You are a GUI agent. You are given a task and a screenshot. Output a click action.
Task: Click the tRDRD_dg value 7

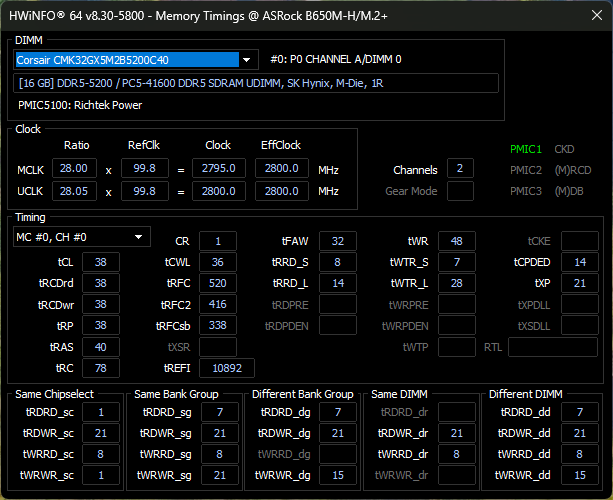pyautogui.click(x=338, y=412)
